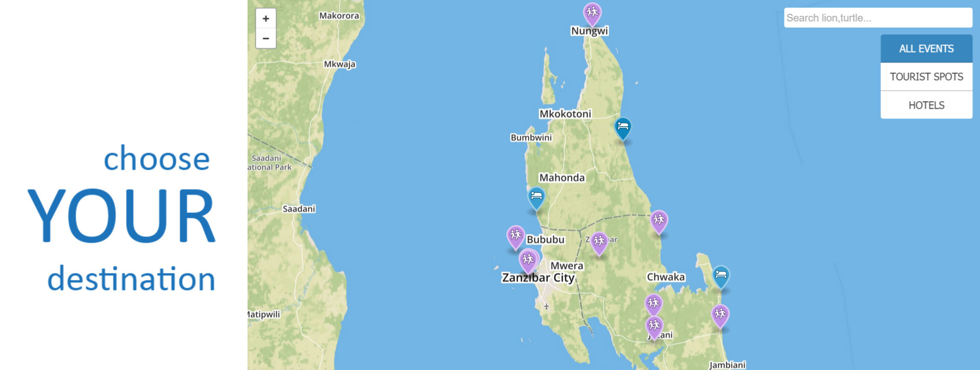Select the tourist marker north of Mwera
Image resolution: width=980 pixels, height=370 pixels.
(599, 243)
